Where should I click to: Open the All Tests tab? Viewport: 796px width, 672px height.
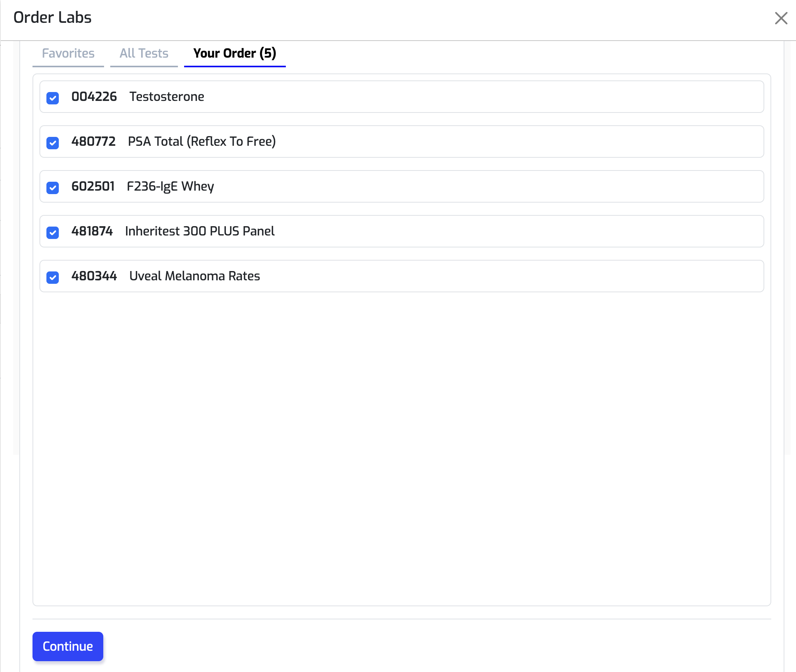coord(144,53)
